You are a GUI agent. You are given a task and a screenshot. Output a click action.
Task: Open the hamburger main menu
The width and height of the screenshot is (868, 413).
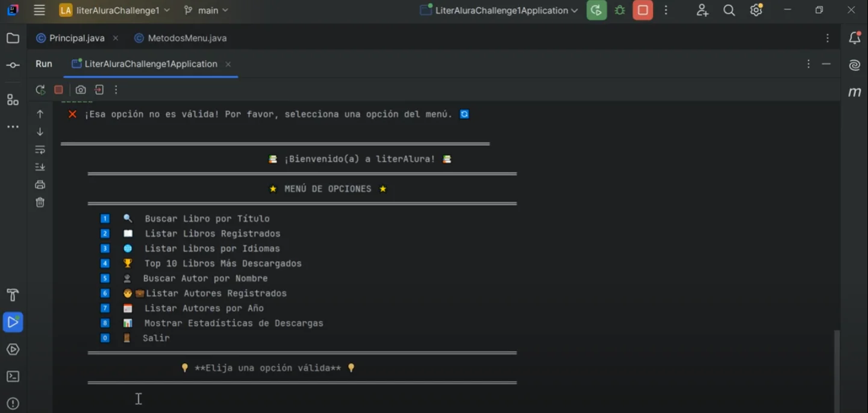point(39,10)
